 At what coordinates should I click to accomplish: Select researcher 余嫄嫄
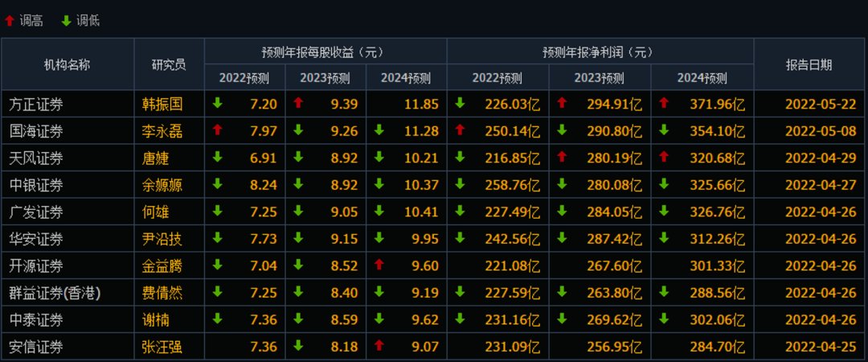162,184
